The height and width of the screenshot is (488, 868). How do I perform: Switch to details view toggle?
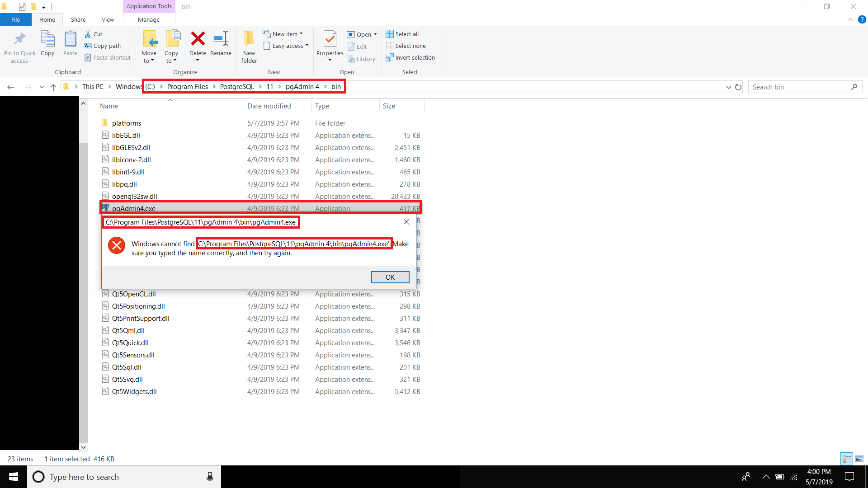tap(847, 459)
